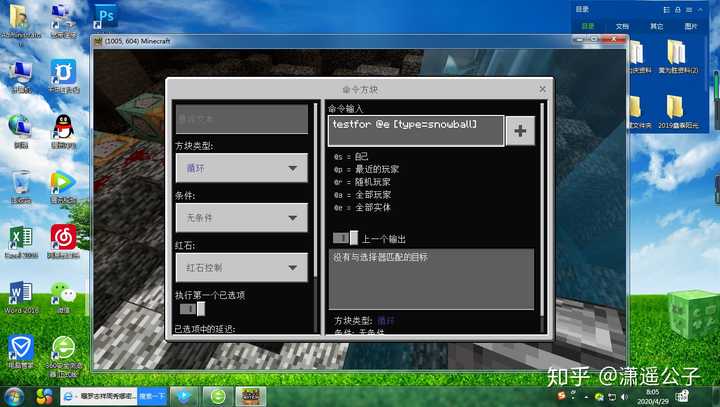Open the Word 2016 desktop shortcut

point(21,297)
